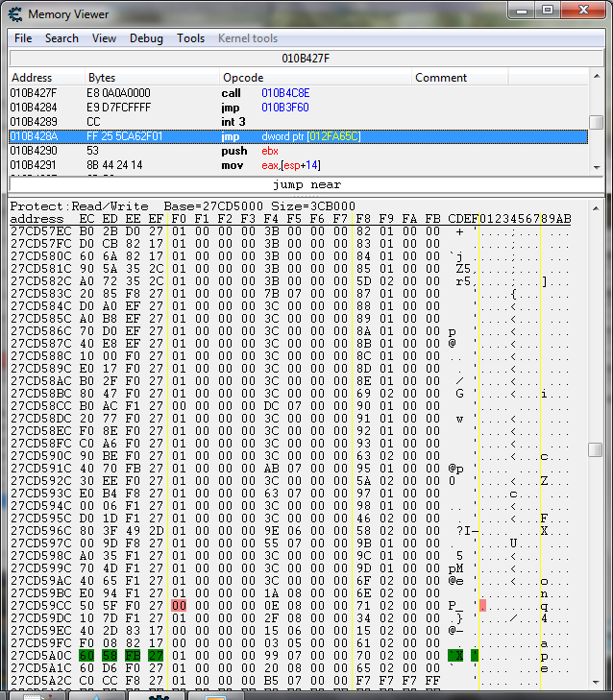Viewport: 613px width, 700px height.
Task: Open the Tools menu
Action: coord(190,38)
